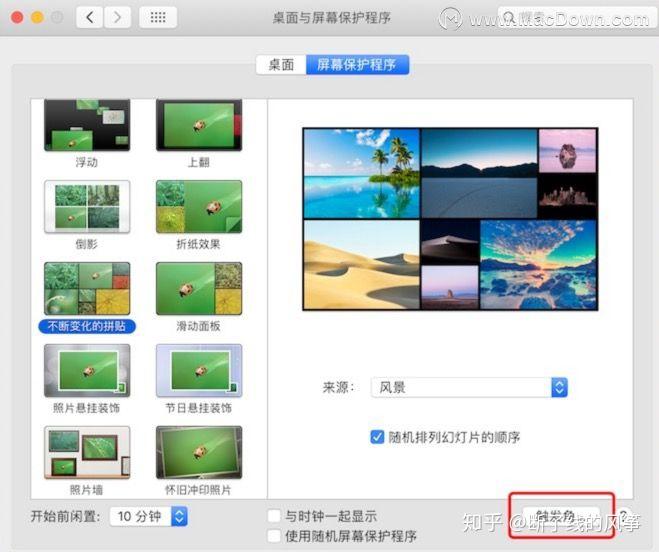Image resolution: width=659 pixels, height=552 pixels.
Task: Go back using the left chevron button
Action: pos(89,17)
